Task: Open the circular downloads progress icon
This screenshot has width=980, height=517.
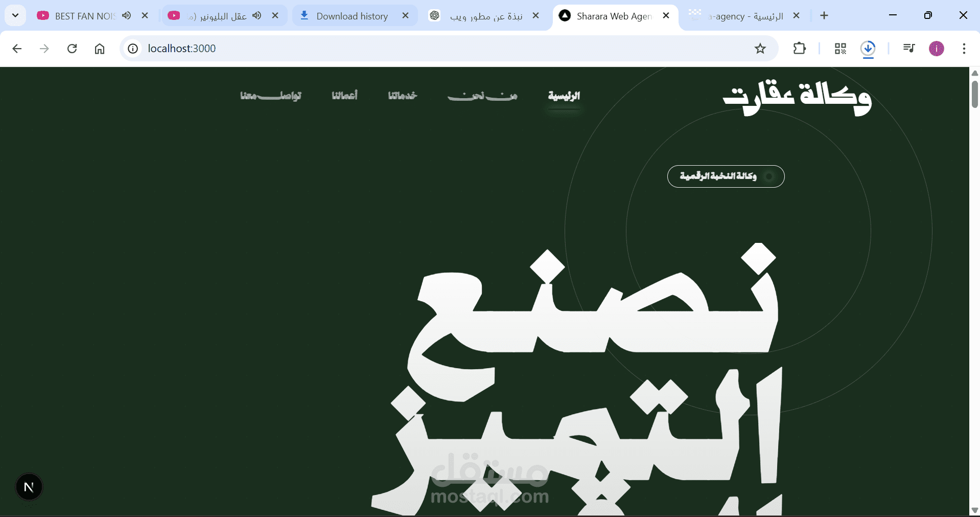Action: tap(868, 49)
